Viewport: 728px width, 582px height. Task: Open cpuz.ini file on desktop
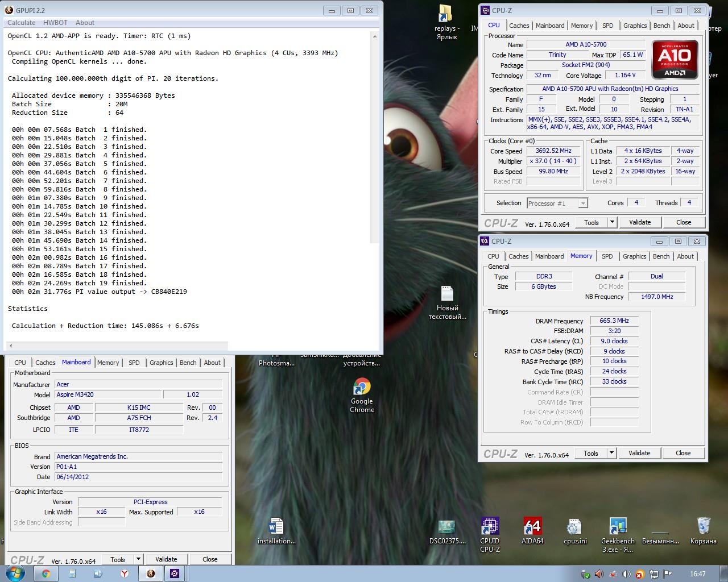pyautogui.click(x=575, y=531)
